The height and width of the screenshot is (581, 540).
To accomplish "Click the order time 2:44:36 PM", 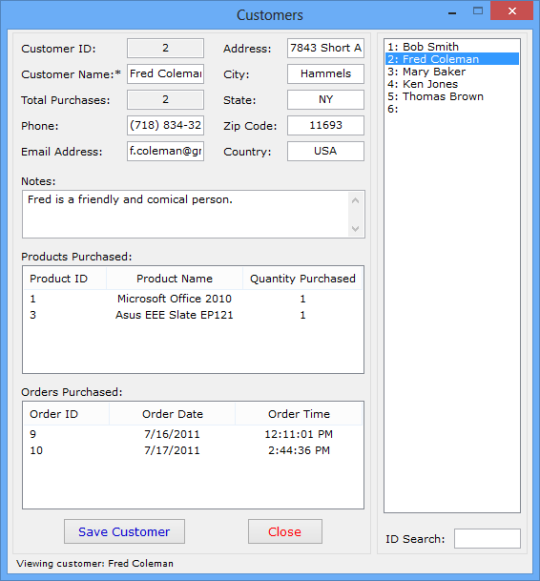I will [299, 450].
